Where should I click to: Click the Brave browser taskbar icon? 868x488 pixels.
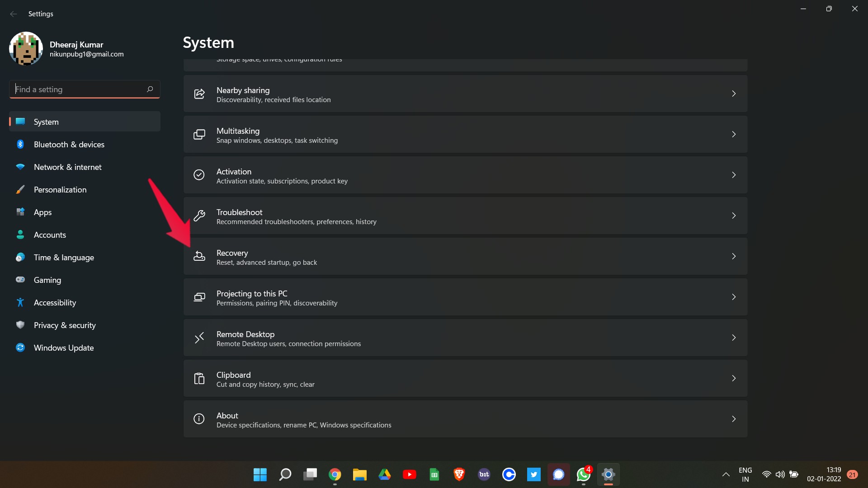[x=459, y=474]
